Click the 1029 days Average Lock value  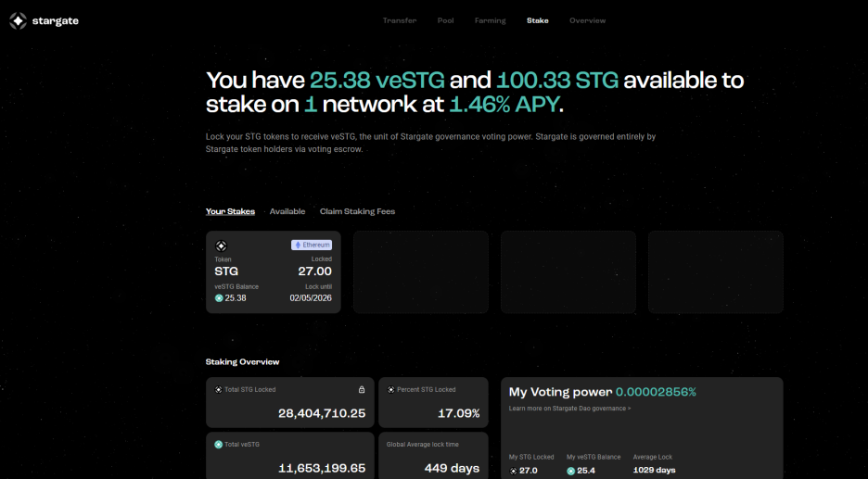click(655, 470)
